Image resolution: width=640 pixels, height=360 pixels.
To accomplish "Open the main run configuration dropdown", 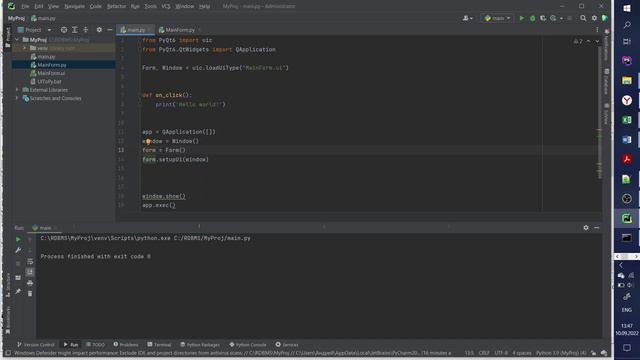I will [x=497, y=18].
